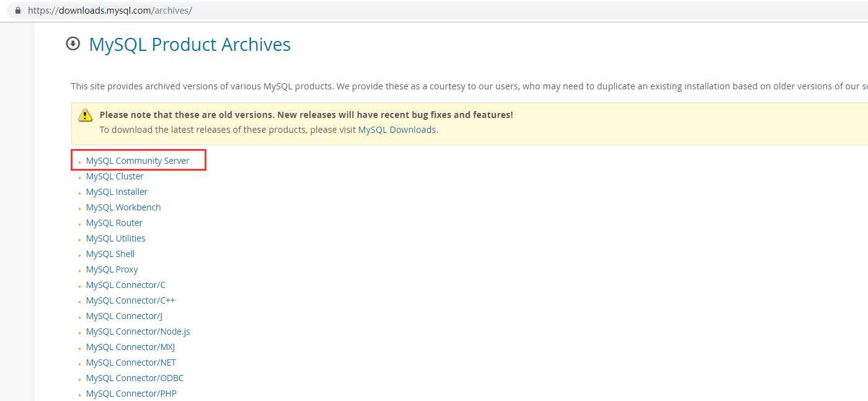Click the MySQL Connector/J link
The height and width of the screenshot is (401, 868).
pyautogui.click(x=124, y=316)
